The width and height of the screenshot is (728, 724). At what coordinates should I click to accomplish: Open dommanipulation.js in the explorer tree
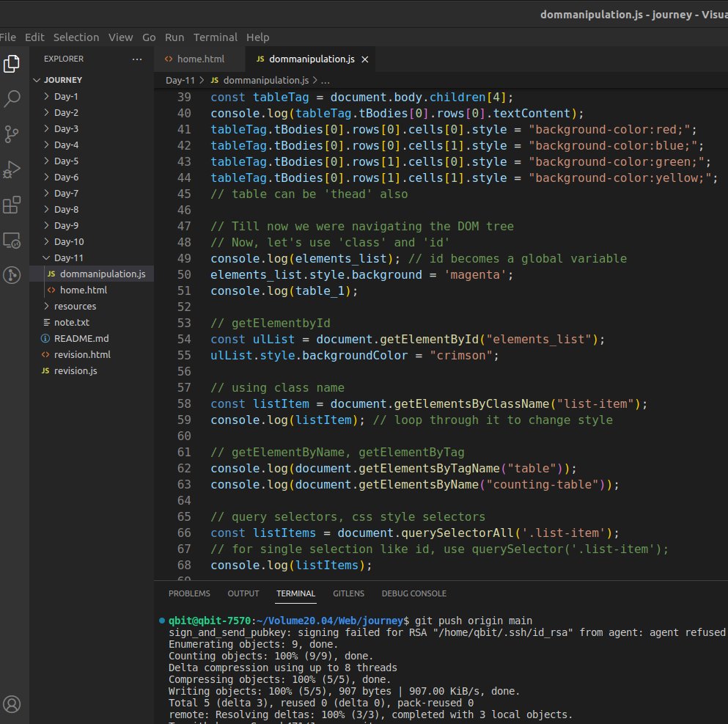[x=92, y=274]
